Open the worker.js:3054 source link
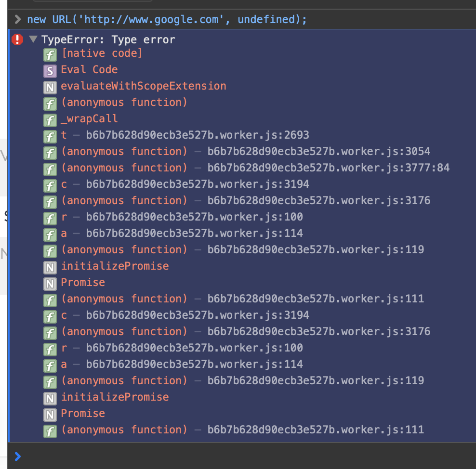The width and height of the screenshot is (476, 469). (x=319, y=152)
